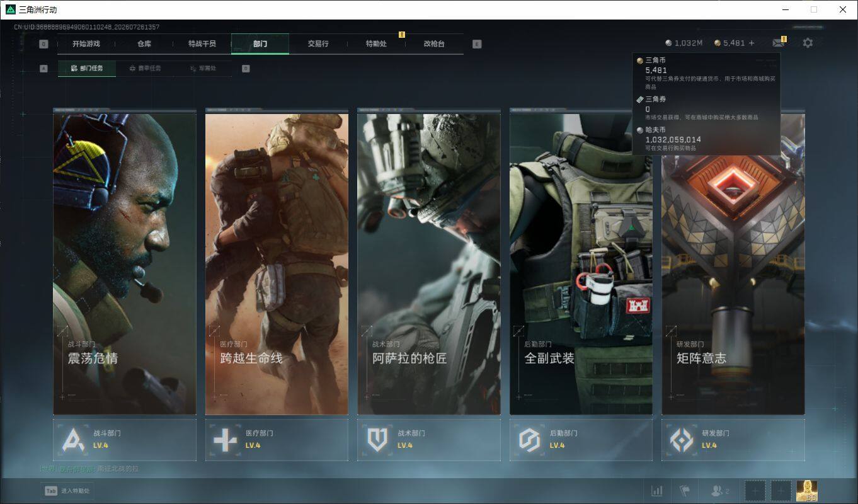Click the 哈夫币 balance 1,032M
Viewport: 858px width, 504px height.
(x=684, y=43)
